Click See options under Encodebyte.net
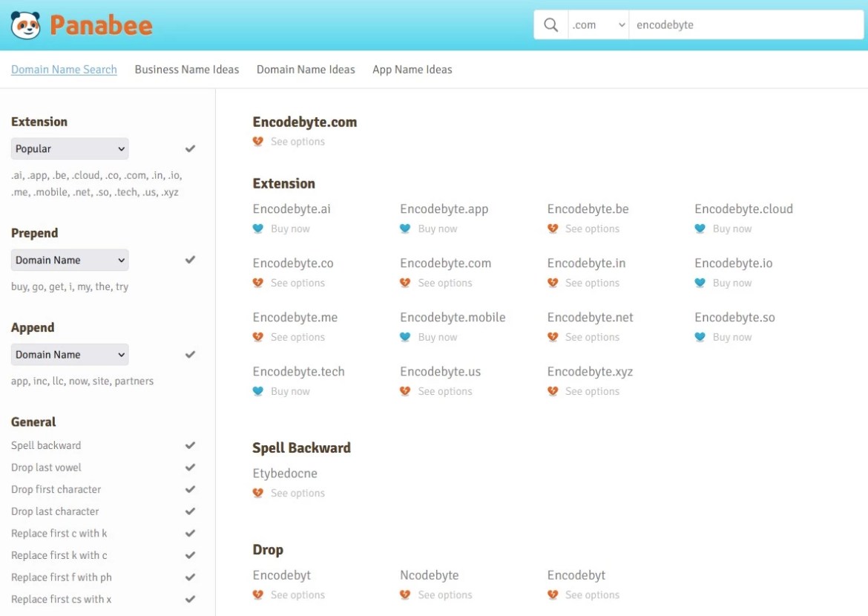The width and height of the screenshot is (868, 616). click(592, 338)
